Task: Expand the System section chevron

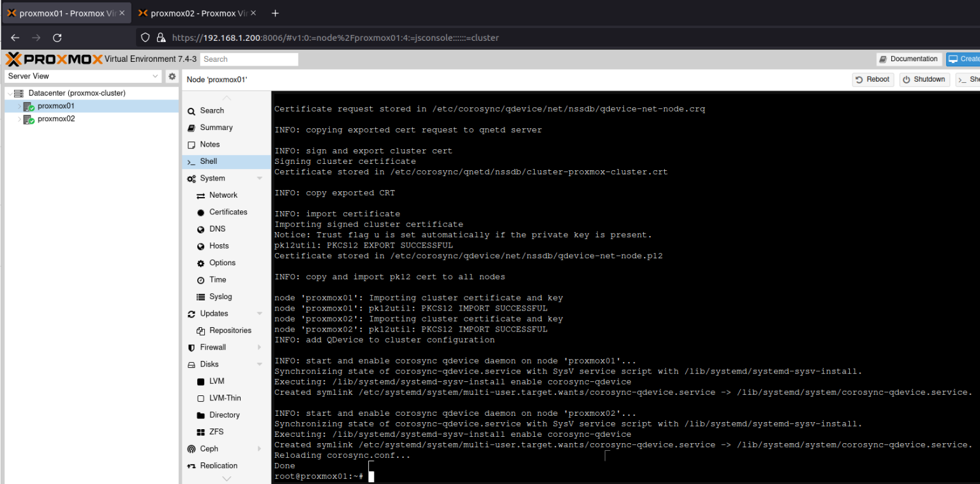Action: tap(260, 178)
